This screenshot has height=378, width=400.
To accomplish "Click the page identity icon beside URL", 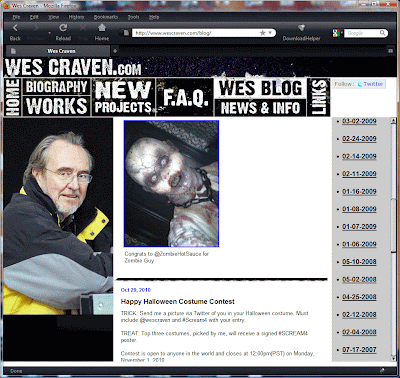I will [126, 33].
